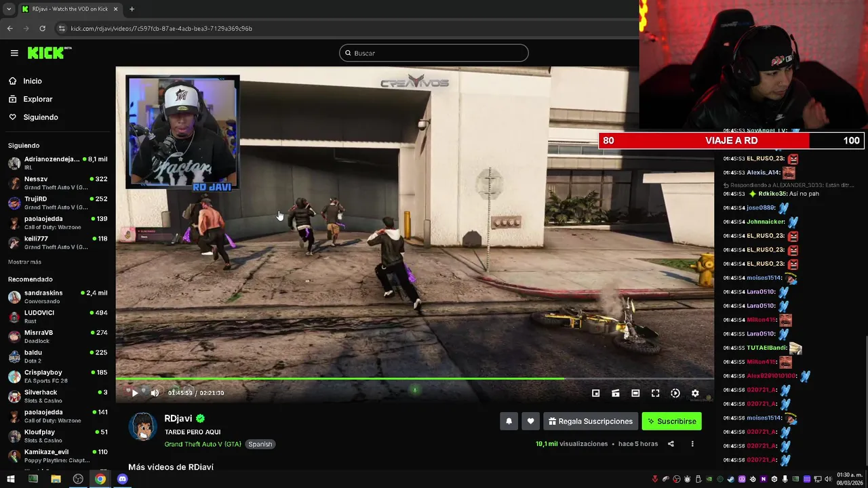Open baldu recommended channel

tap(58, 357)
